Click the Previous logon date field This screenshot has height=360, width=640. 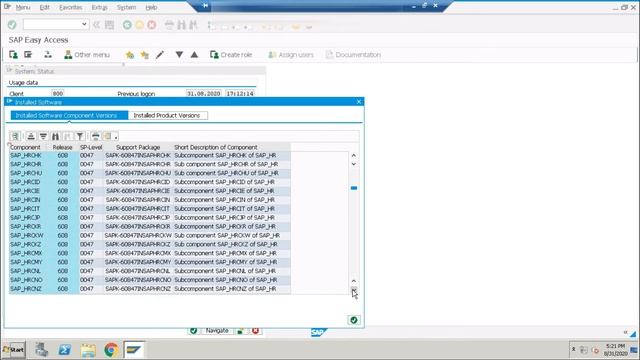[x=204, y=93]
